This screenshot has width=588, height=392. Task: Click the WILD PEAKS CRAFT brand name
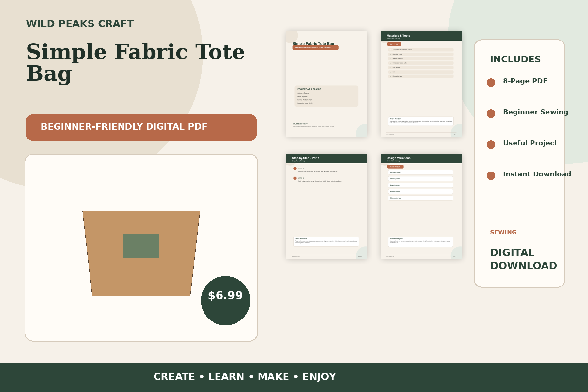click(x=80, y=24)
